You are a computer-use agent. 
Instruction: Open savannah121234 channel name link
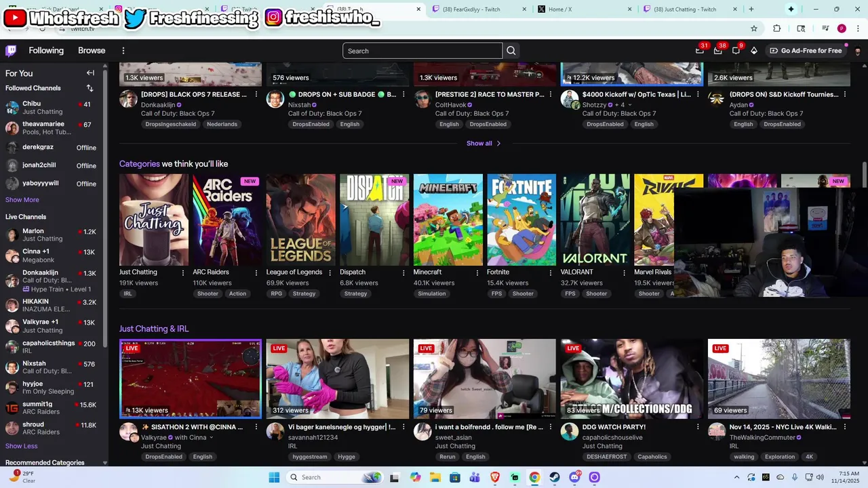(x=313, y=438)
